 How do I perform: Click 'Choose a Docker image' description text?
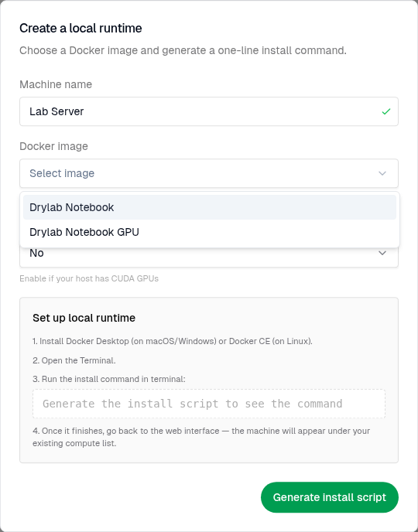point(183,50)
